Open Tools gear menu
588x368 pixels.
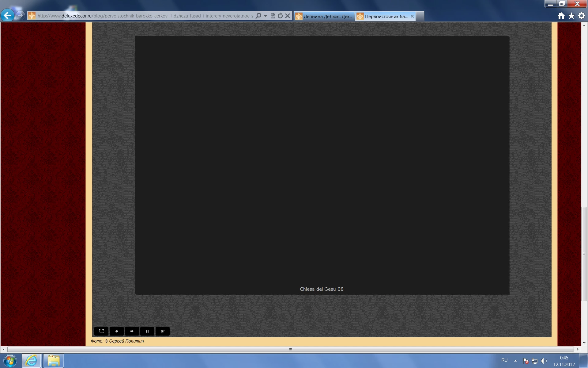pos(582,16)
